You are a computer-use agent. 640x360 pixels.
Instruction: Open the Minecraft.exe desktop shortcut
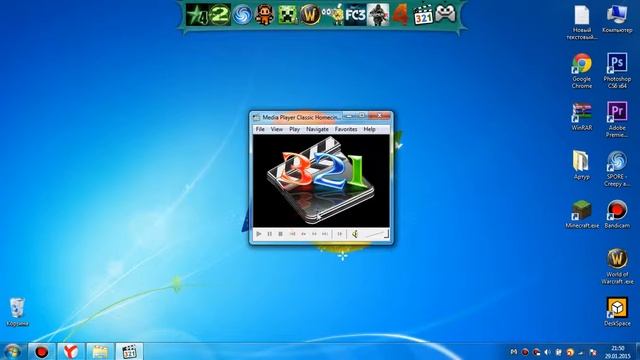click(x=582, y=214)
